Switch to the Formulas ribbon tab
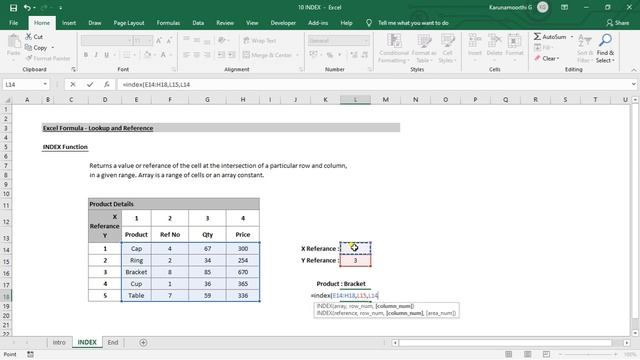The width and height of the screenshot is (640, 360). click(x=168, y=23)
